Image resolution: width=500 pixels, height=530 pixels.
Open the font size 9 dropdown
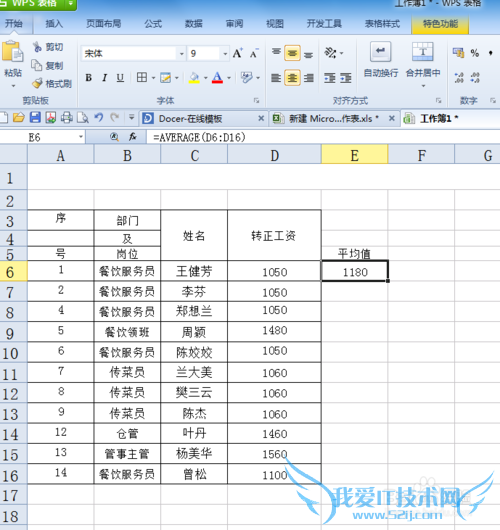coord(225,53)
